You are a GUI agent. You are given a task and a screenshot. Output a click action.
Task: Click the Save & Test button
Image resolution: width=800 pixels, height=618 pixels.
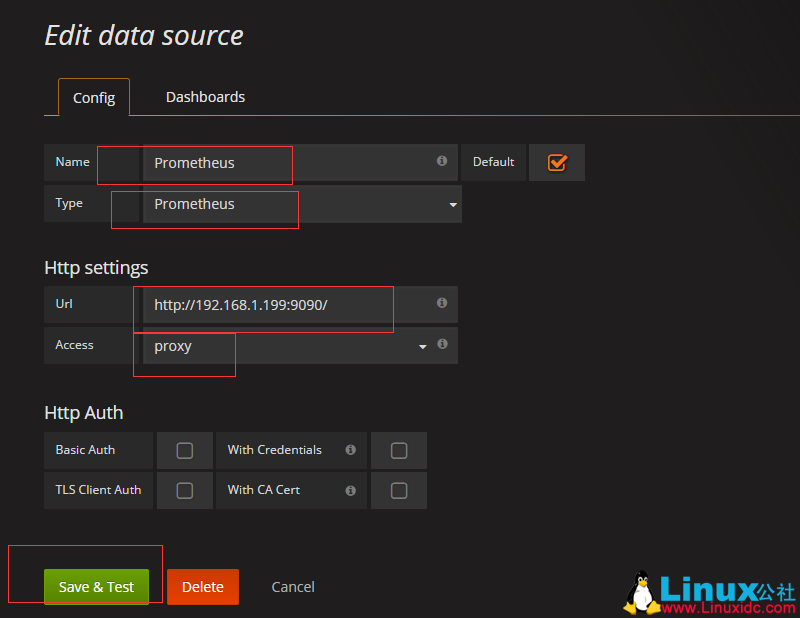click(96, 587)
